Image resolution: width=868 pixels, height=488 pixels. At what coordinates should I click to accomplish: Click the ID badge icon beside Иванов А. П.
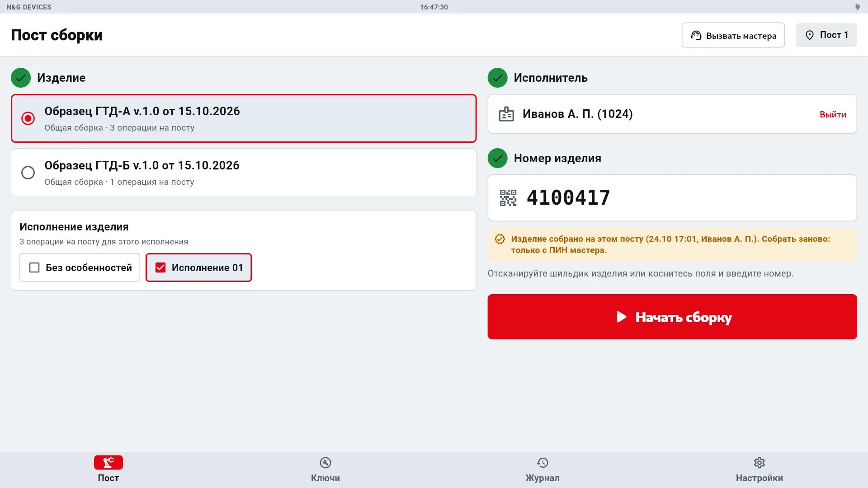point(506,114)
